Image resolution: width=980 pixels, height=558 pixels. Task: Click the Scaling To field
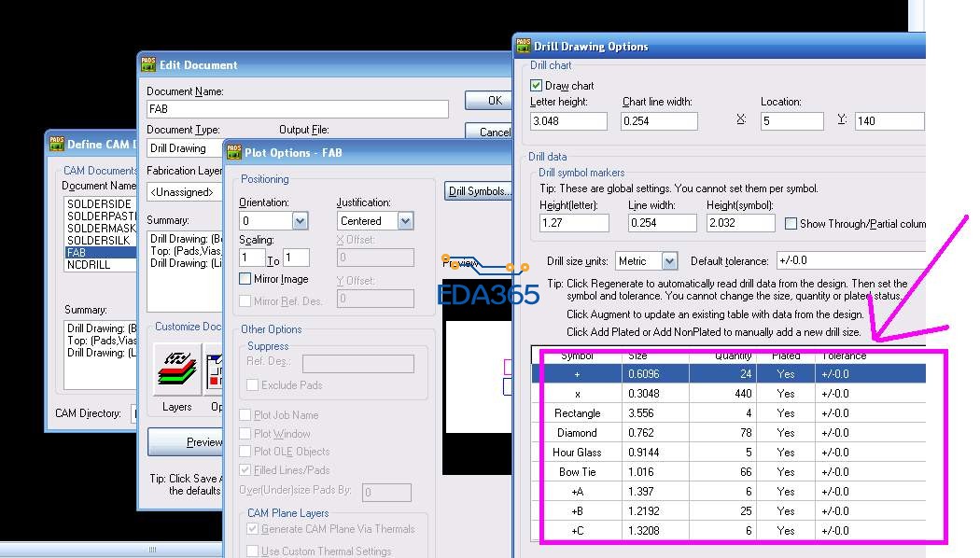click(296, 258)
